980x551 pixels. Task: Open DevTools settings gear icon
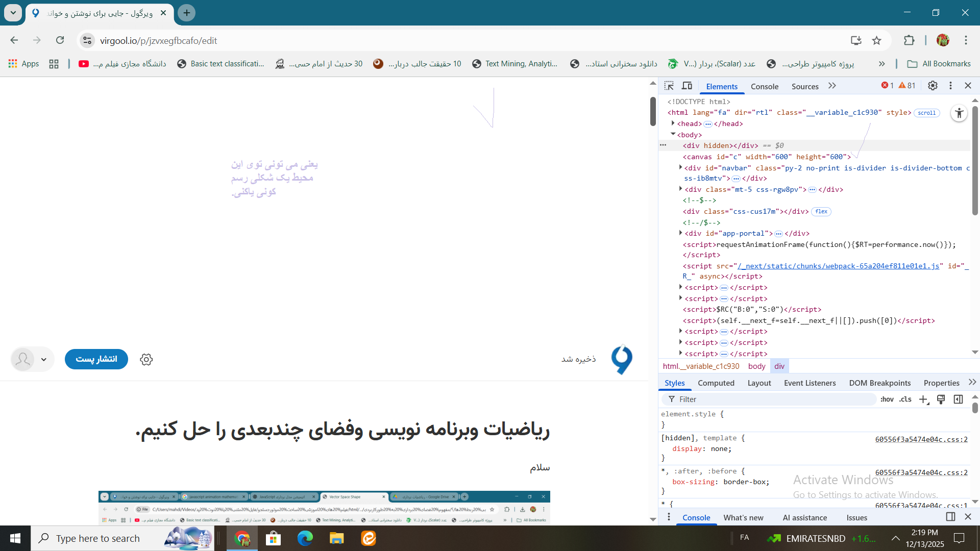coord(933,86)
